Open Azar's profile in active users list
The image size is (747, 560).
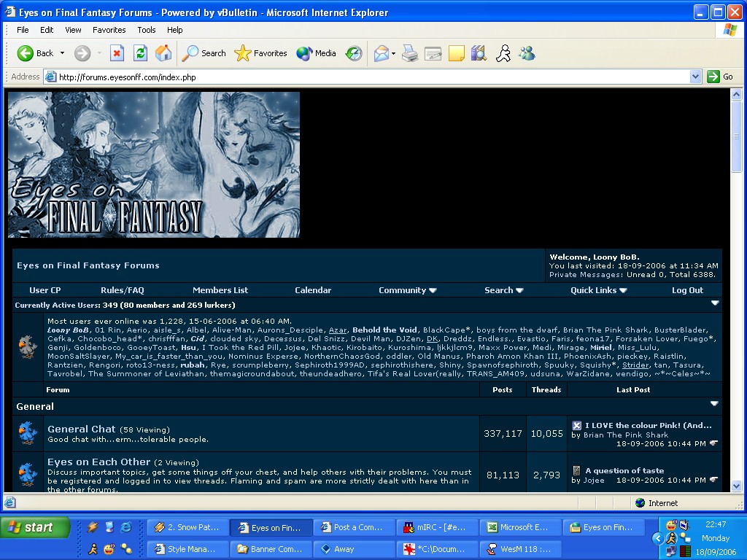pos(338,330)
